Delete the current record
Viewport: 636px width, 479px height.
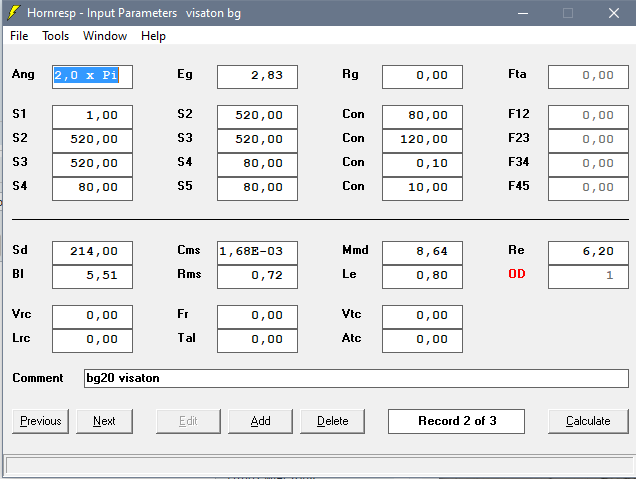pos(332,421)
